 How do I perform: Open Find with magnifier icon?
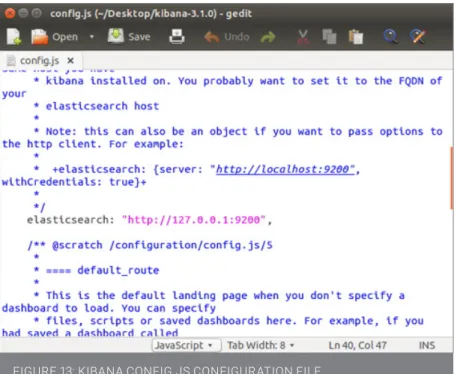click(390, 37)
